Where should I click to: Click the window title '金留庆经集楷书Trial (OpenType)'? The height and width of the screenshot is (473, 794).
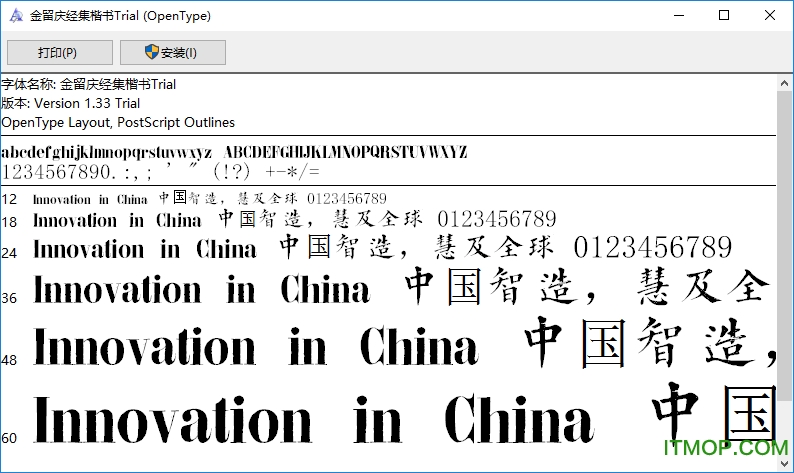coord(120,16)
